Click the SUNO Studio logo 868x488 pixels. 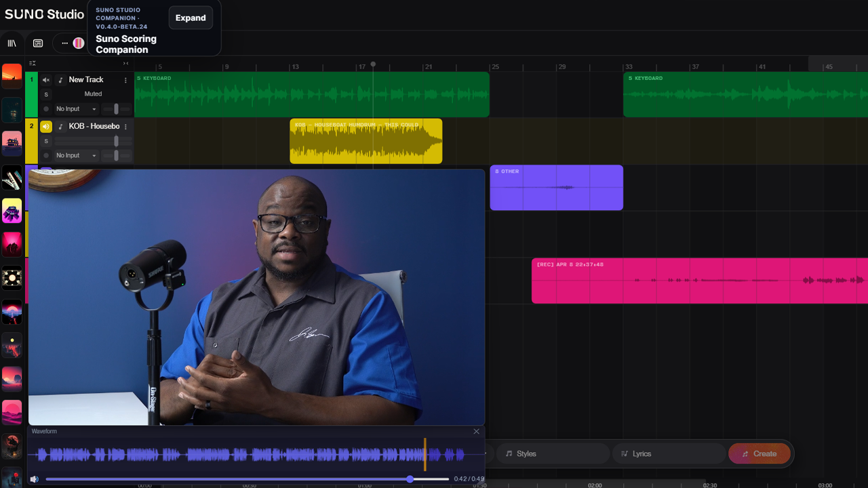pyautogui.click(x=44, y=14)
